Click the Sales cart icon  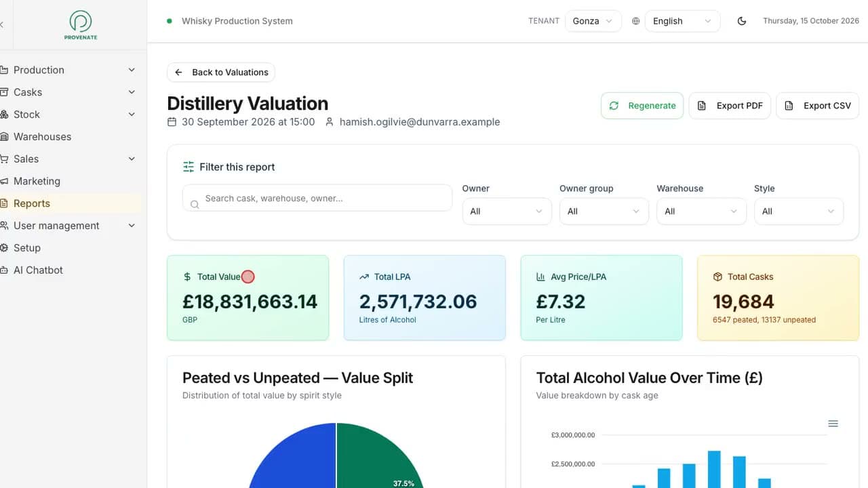pos(4,159)
